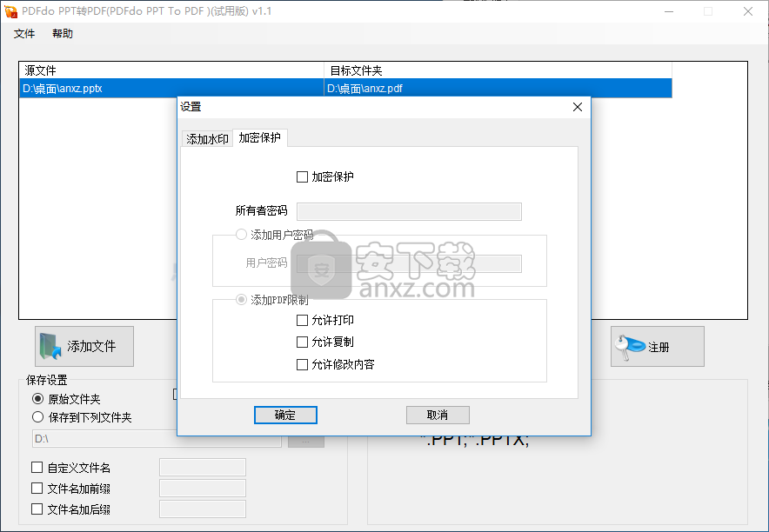Image resolution: width=769 pixels, height=532 pixels.
Task: Open the 文件 menu
Action: point(24,33)
